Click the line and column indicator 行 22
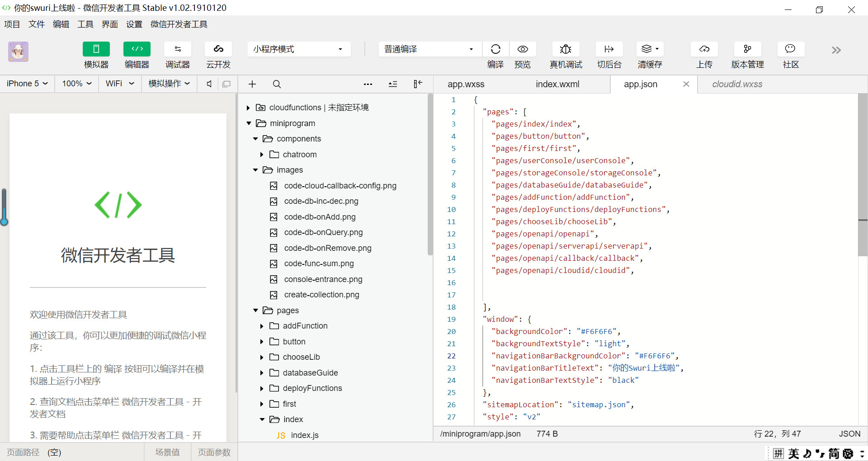Viewport: 868px width, 461px height. (x=777, y=434)
